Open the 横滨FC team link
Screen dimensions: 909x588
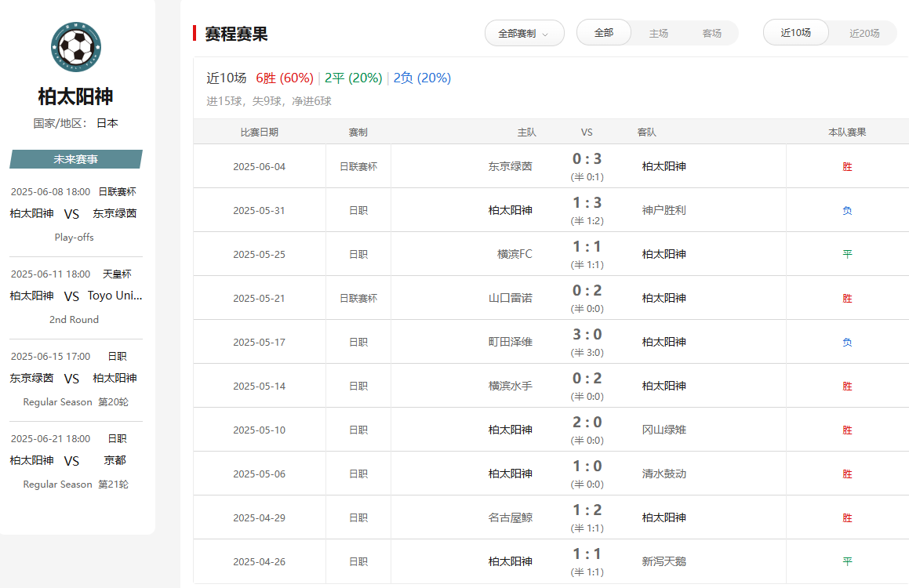click(514, 254)
